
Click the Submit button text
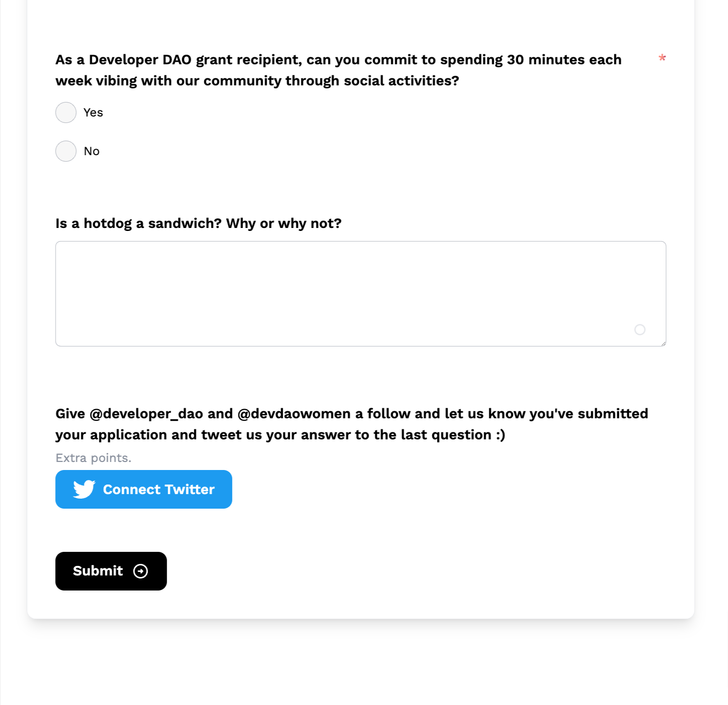pos(98,571)
